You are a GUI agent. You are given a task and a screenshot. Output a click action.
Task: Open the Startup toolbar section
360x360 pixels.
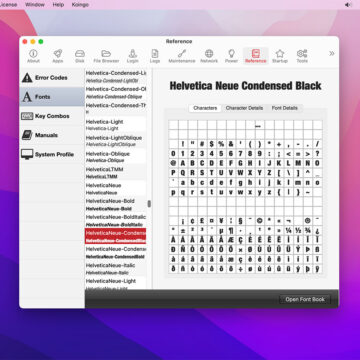(280, 56)
